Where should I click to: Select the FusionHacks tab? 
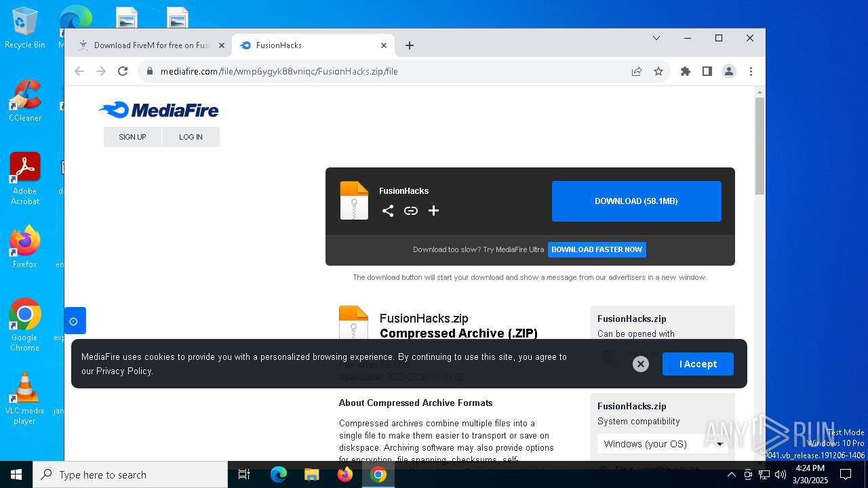[x=313, y=45]
